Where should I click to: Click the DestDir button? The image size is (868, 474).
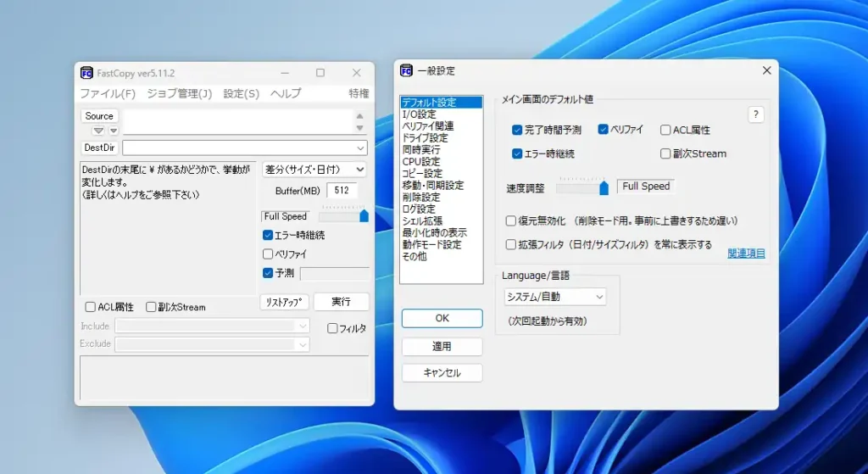click(100, 148)
